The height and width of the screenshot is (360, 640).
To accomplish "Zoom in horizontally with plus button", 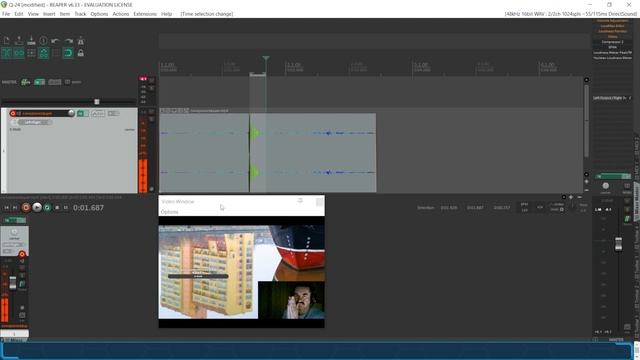I will pos(571,197).
